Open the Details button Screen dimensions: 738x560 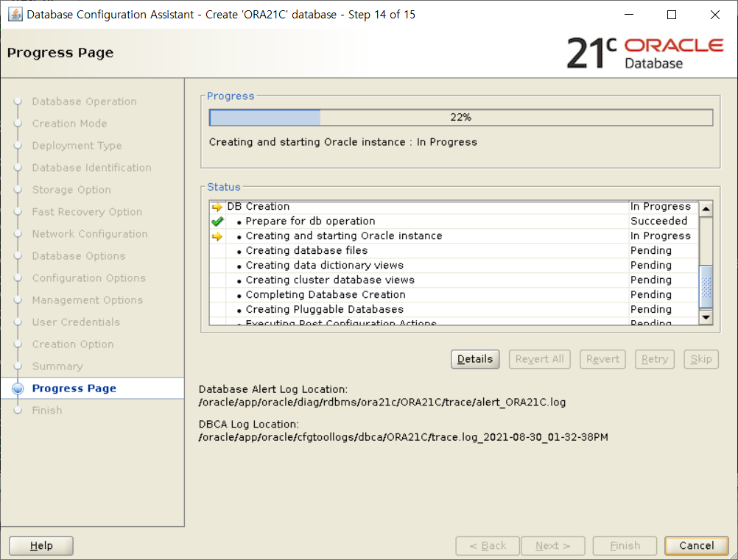coord(475,359)
